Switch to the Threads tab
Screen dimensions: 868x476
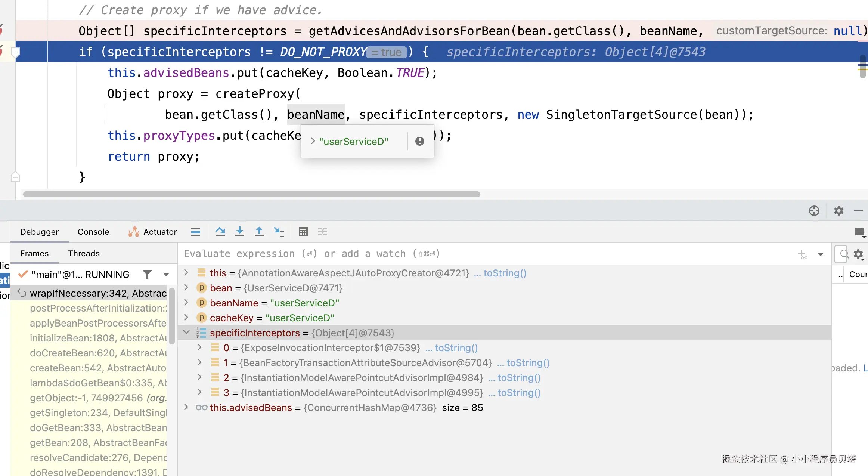[84, 253]
